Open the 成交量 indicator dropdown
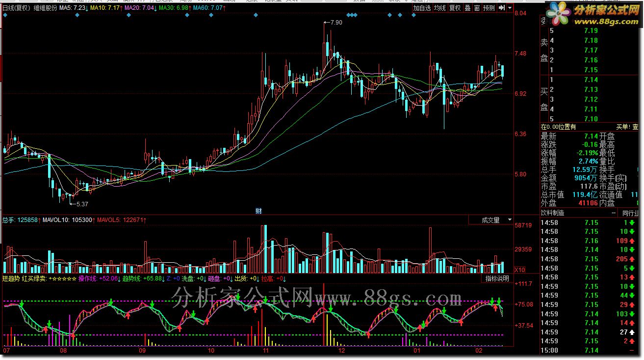Image resolution: width=644 pixels, height=360 pixels. pyautogui.click(x=490, y=220)
